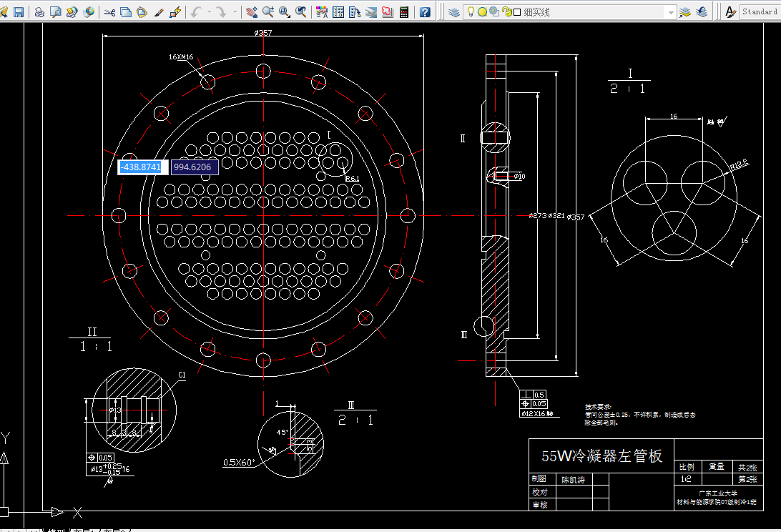This screenshot has height=532, width=781.
Task: Click the layer color white swatch
Action: point(517,12)
